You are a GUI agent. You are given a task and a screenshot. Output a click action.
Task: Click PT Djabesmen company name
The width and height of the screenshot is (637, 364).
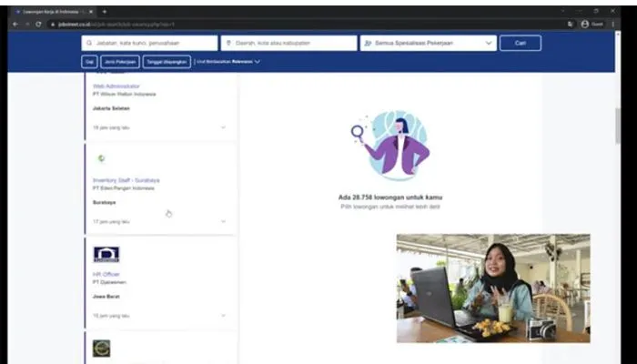coord(110,282)
